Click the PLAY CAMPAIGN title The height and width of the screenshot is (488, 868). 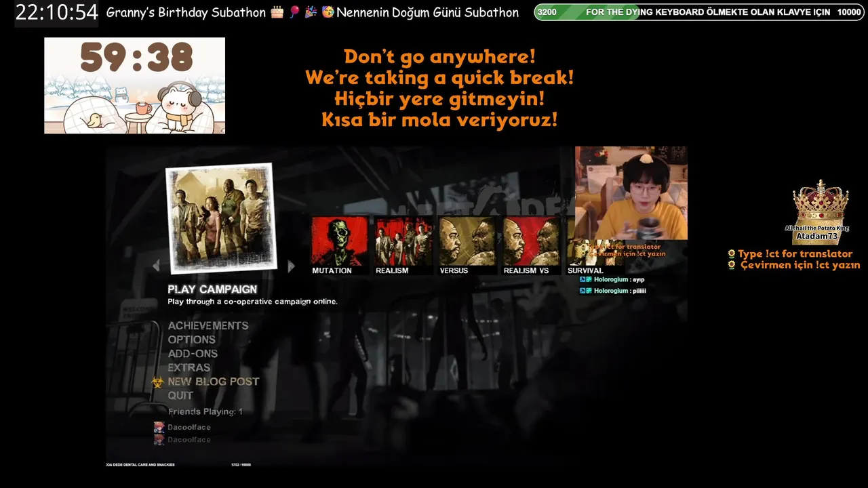(x=212, y=289)
